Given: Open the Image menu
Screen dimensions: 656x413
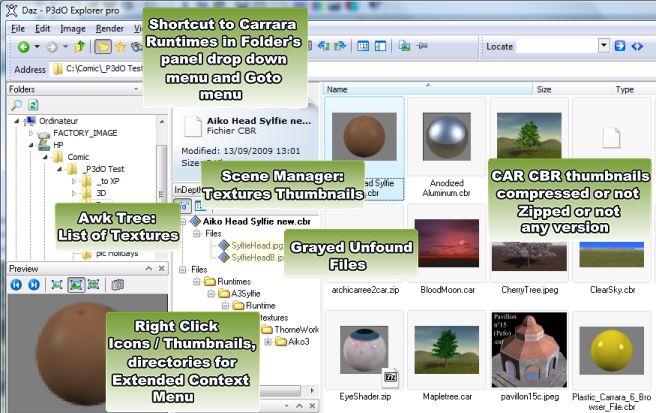Looking at the screenshot, I should click(x=73, y=28).
